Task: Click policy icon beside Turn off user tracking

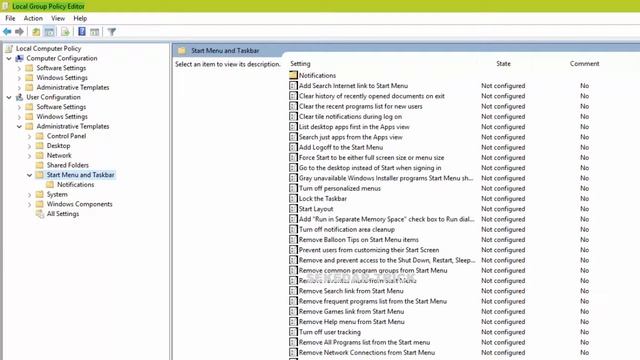Action: coord(293,332)
